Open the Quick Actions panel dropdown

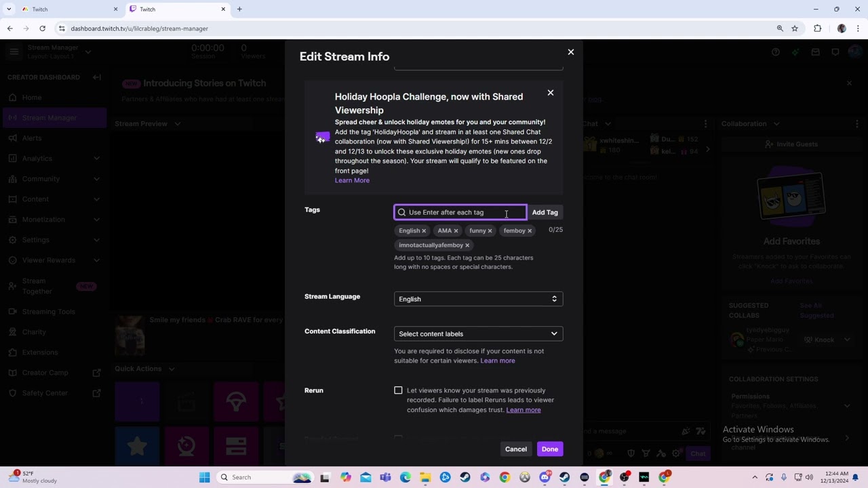coord(172,369)
